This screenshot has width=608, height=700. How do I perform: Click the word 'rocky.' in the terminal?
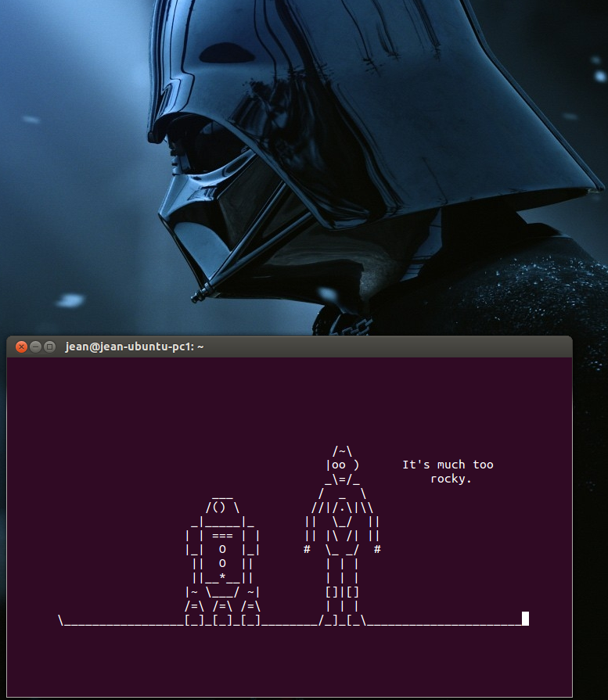[451, 479]
